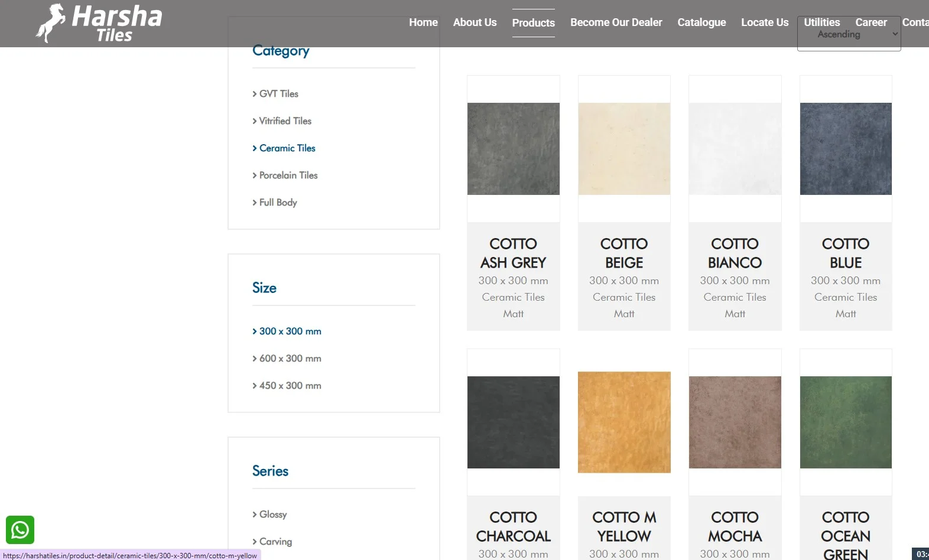Click COTTO M YELLOW product title
Viewport: 929px width, 560px height.
(624, 526)
